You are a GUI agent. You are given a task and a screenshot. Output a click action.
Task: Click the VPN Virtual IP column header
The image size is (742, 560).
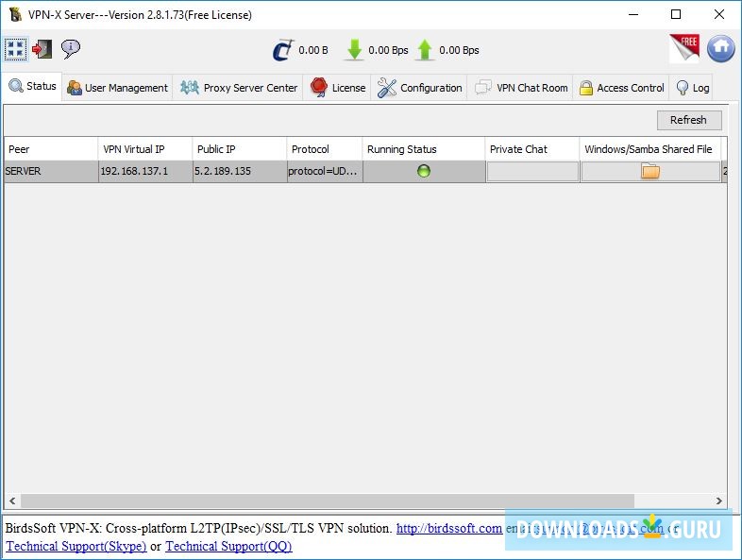[145, 149]
